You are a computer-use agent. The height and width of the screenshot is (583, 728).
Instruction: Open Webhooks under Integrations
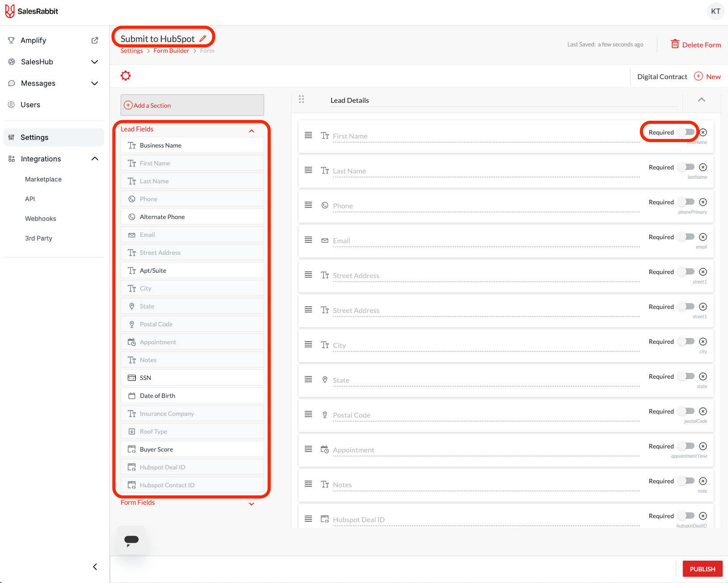click(41, 219)
